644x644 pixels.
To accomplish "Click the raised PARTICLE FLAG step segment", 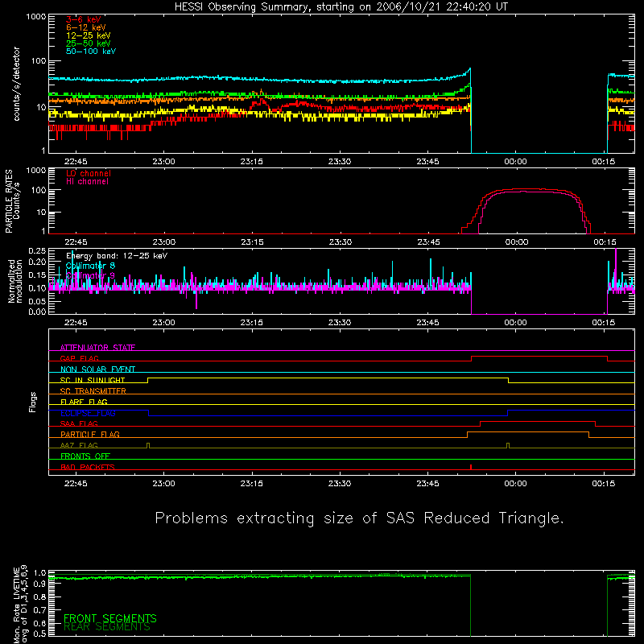I will [528, 432].
